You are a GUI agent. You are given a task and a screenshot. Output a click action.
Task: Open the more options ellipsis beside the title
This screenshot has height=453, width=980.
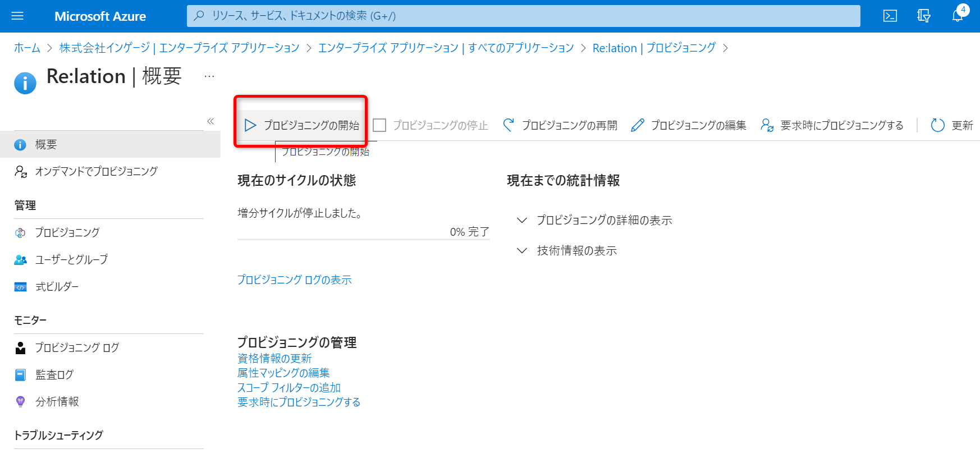tap(209, 76)
